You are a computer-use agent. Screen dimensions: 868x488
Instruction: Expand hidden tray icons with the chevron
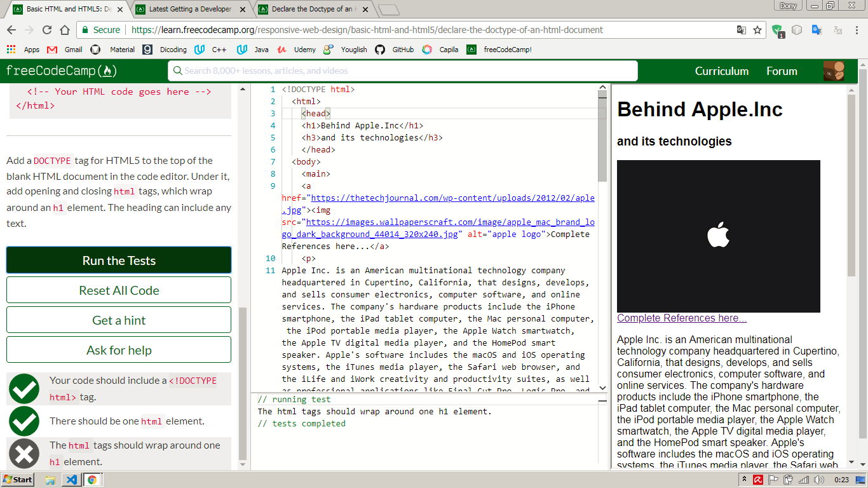[x=745, y=480]
